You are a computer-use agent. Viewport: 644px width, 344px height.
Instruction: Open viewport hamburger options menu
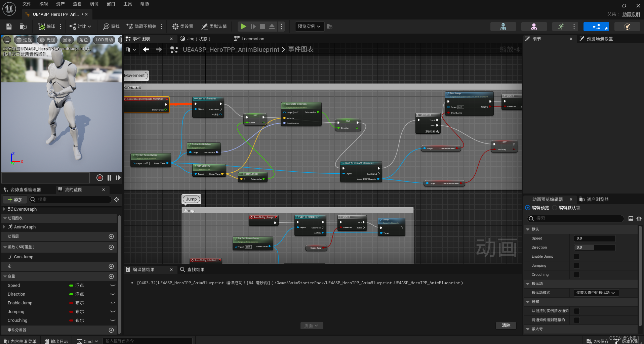point(7,40)
